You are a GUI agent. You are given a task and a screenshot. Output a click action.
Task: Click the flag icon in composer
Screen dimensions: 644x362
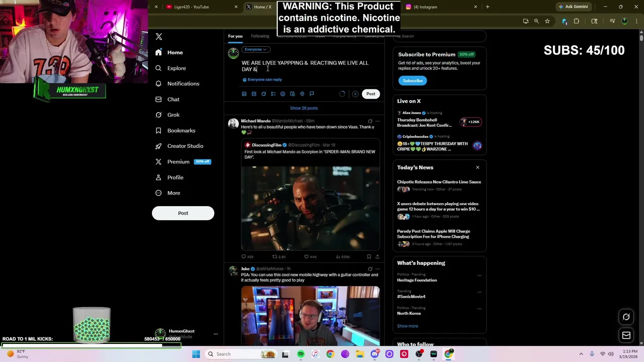point(312,94)
